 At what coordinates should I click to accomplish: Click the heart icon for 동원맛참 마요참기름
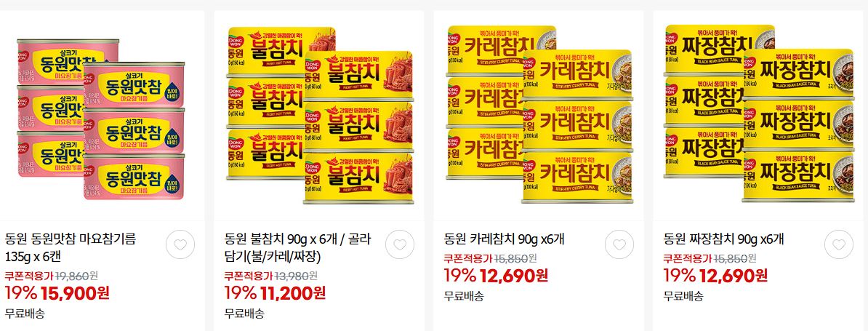180,244
